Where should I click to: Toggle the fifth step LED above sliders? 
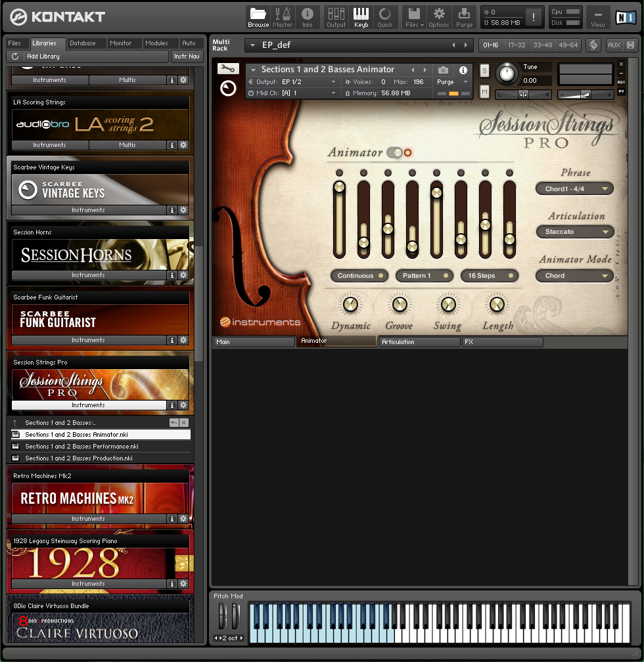(436, 173)
